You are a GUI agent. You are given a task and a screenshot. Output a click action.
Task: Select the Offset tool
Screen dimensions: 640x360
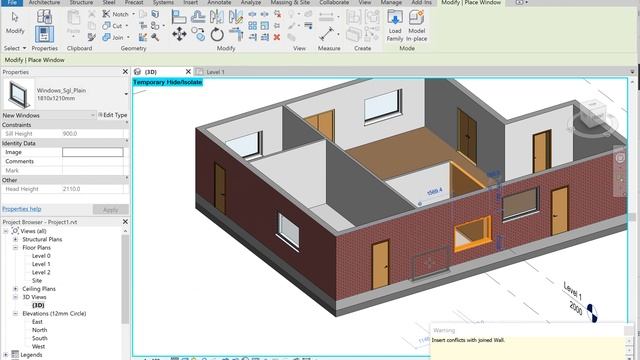coord(198,17)
